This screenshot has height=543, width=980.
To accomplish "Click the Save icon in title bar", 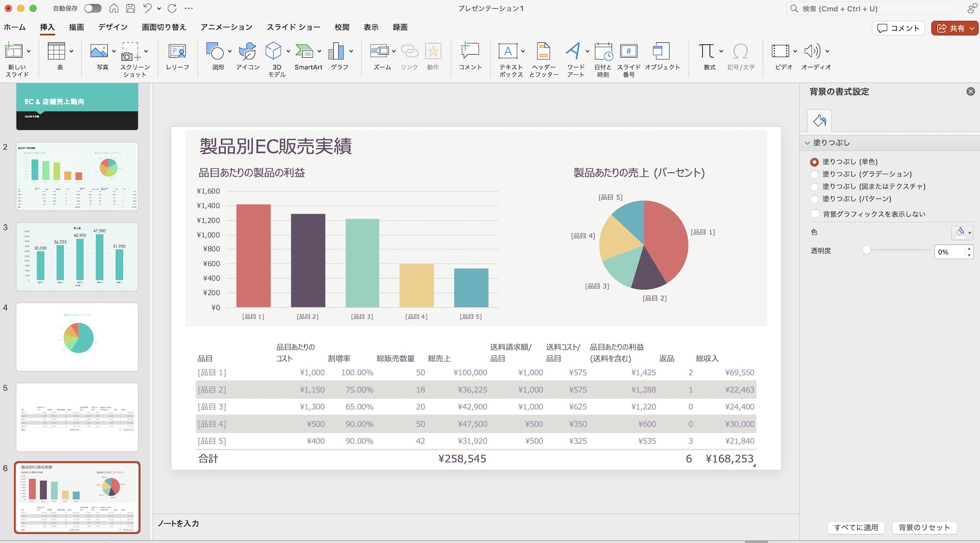I will coord(131,8).
